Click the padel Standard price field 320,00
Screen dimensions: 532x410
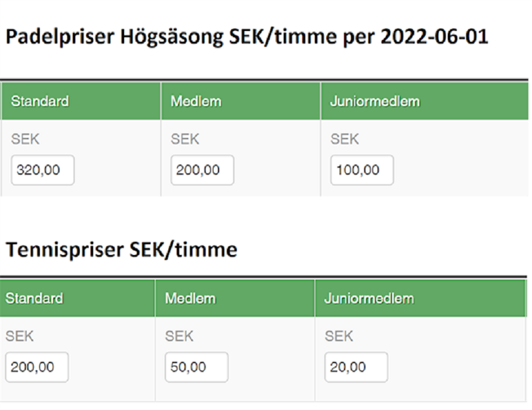pyautogui.click(x=42, y=170)
